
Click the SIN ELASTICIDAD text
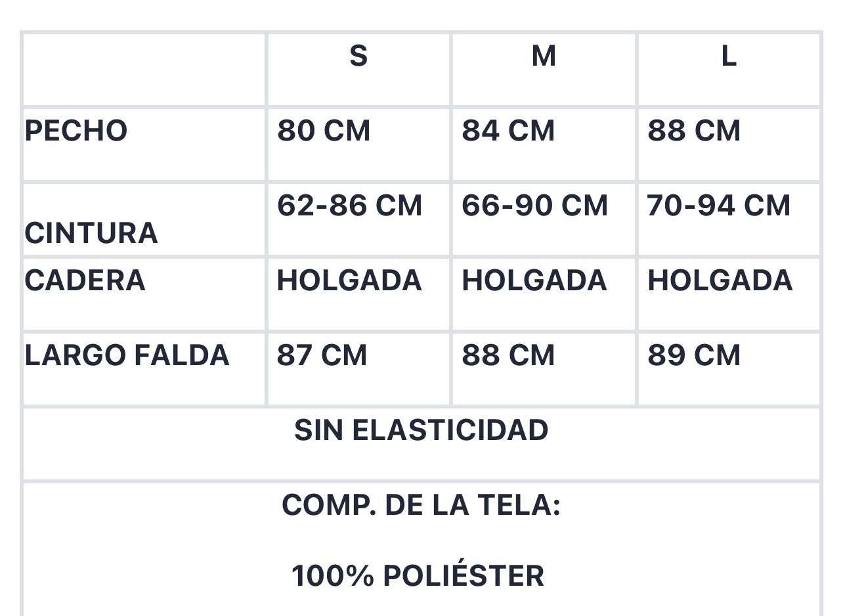[x=421, y=430]
